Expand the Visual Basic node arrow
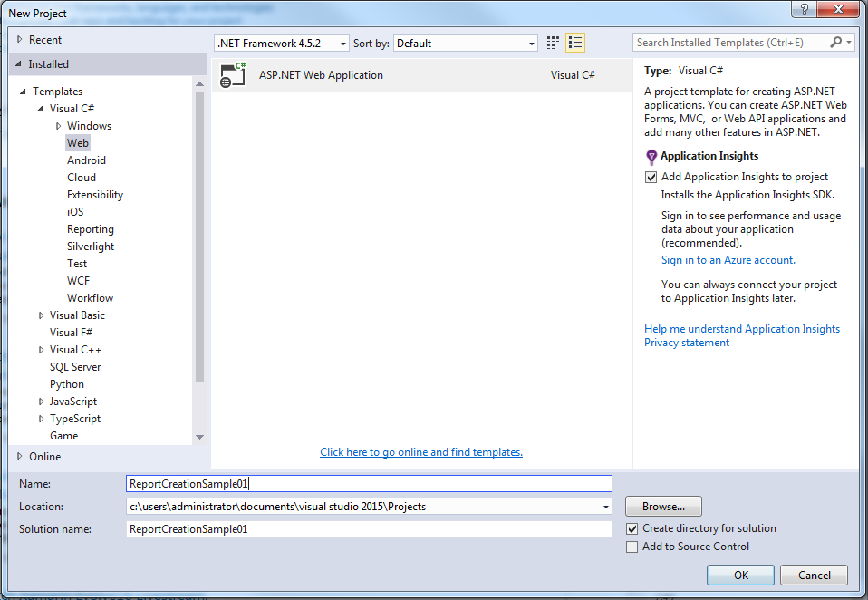The image size is (868, 600). 41,315
